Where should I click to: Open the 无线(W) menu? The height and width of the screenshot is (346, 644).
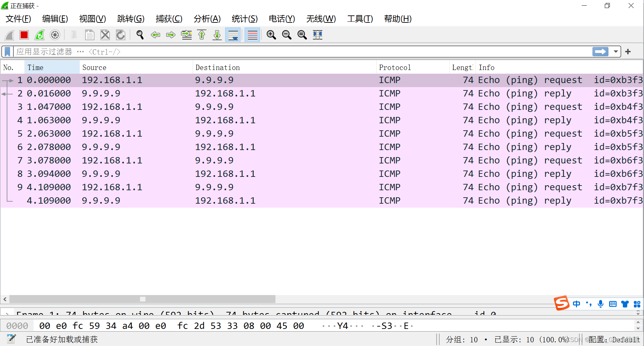(x=321, y=19)
